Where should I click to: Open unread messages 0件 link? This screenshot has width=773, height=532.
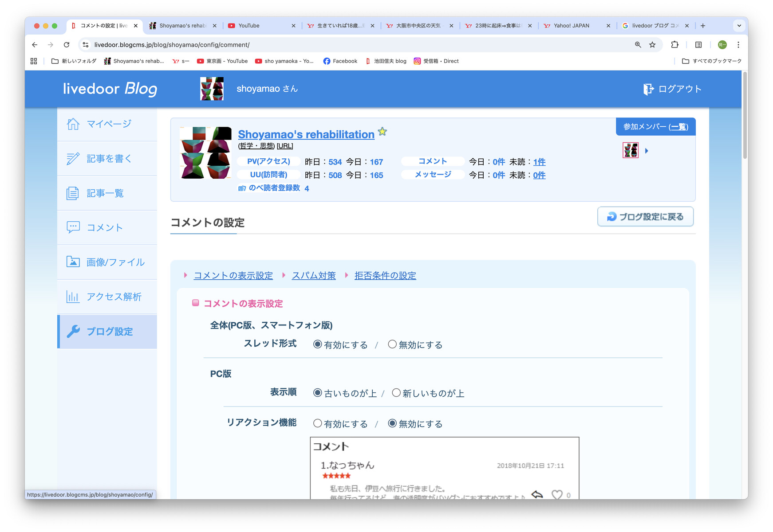tap(539, 175)
